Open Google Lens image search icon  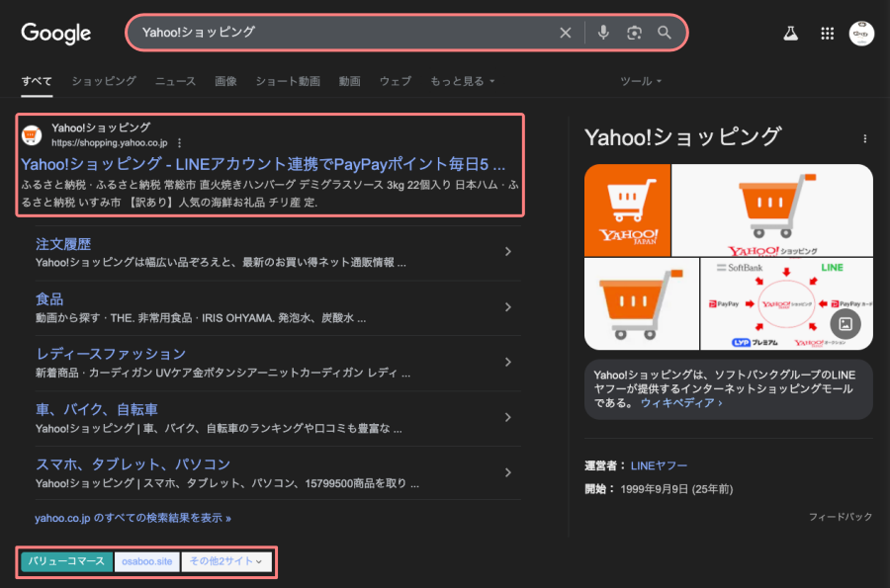[x=634, y=33]
